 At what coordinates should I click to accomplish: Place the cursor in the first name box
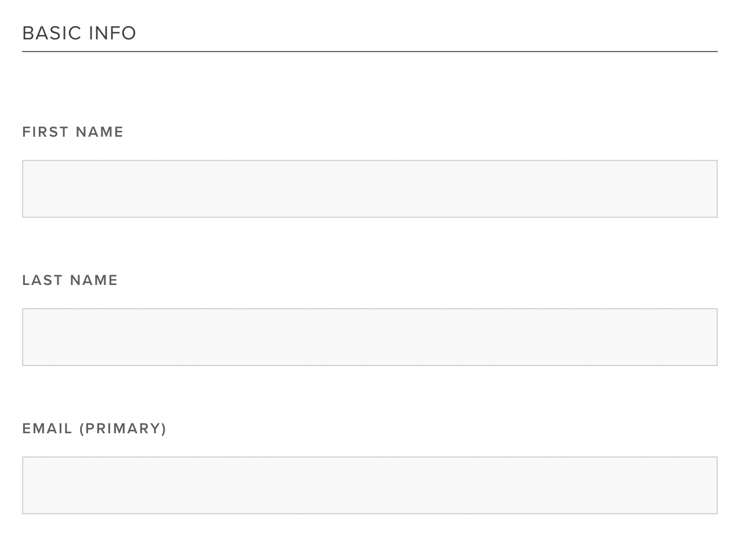[x=370, y=189]
